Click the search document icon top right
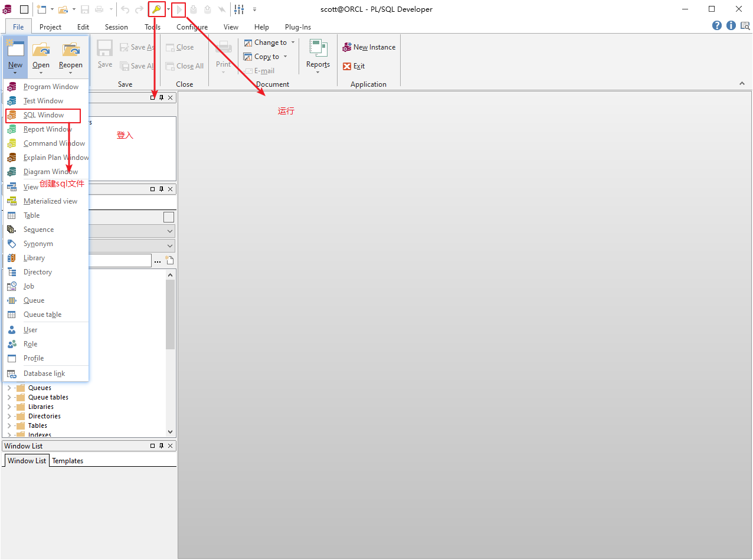 pyautogui.click(x=745, y=25)
